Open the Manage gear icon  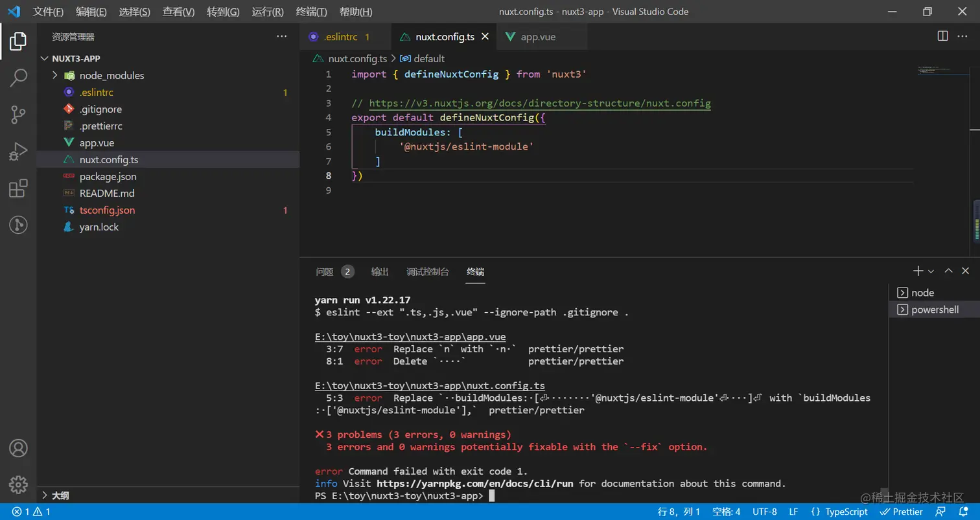(x=18, y=484)
